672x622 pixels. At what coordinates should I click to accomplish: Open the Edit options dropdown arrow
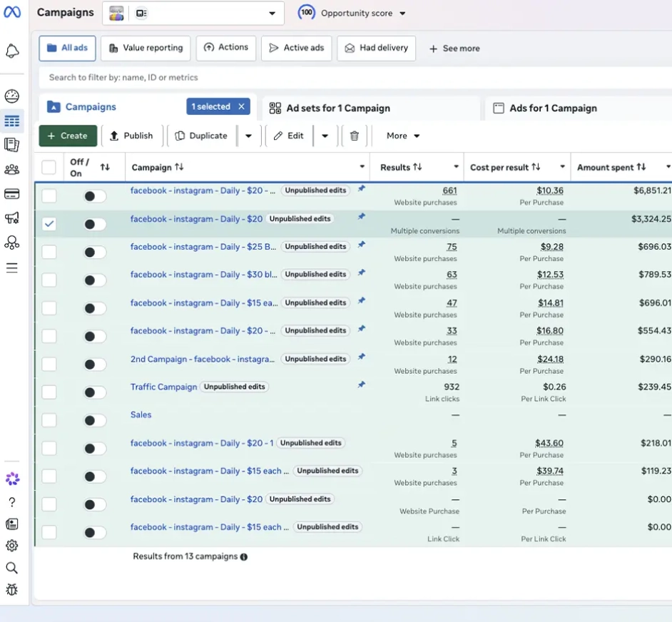coord(325,136)
